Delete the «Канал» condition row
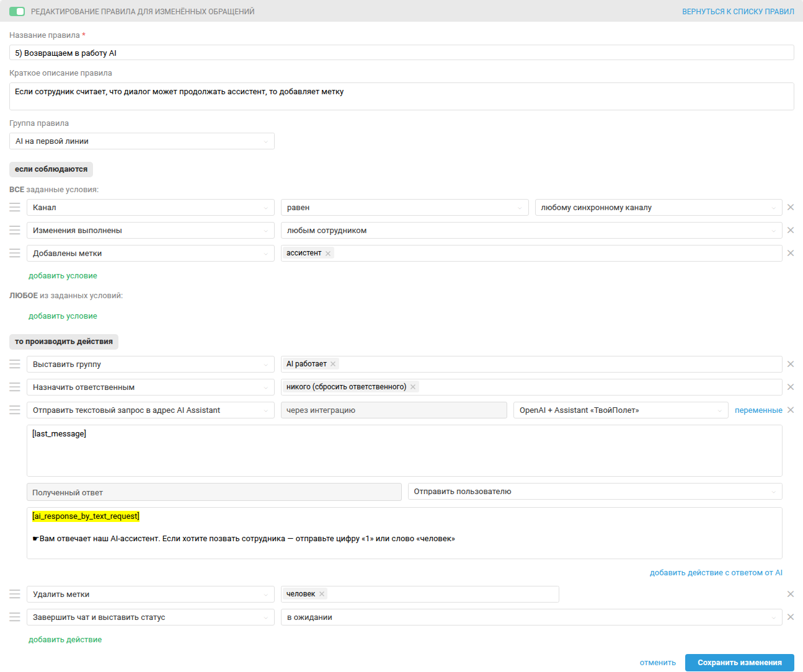803x672 pixels. [x=791, y=207]
